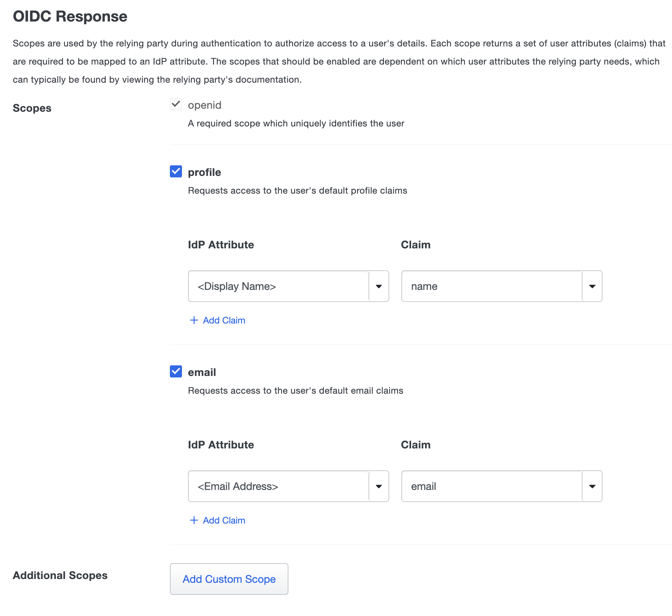Disable the profile scope checkbox

coord(176,172)
